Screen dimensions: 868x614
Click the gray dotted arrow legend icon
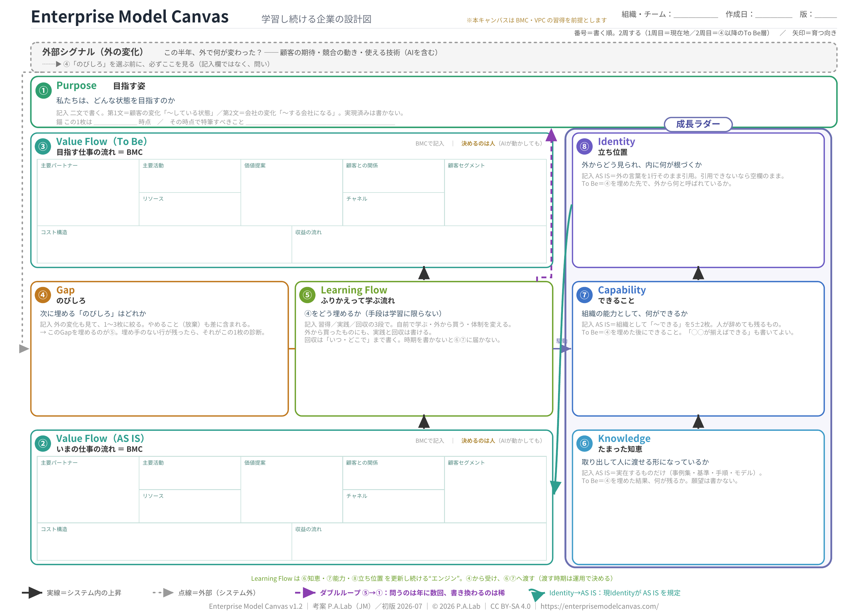pos(163,593)
